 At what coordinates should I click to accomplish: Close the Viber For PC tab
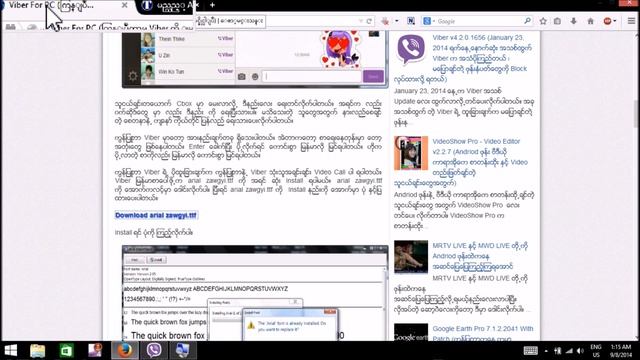(124, 5)
